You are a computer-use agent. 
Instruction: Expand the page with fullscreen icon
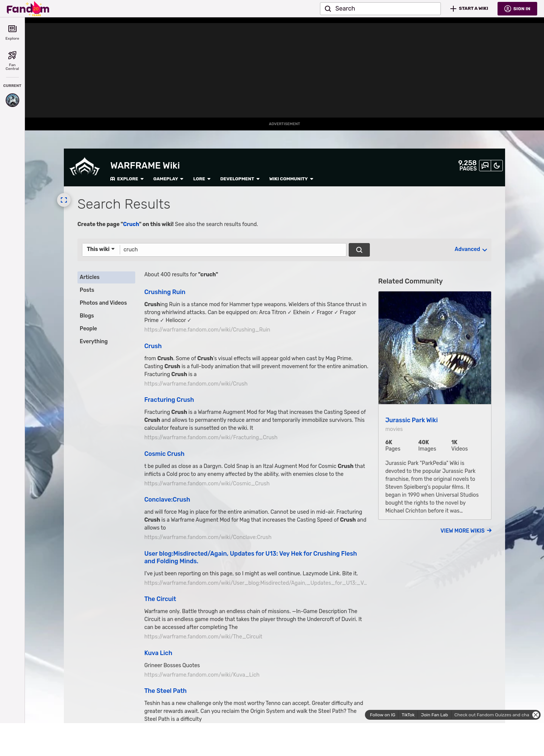[x=64, y=200]
